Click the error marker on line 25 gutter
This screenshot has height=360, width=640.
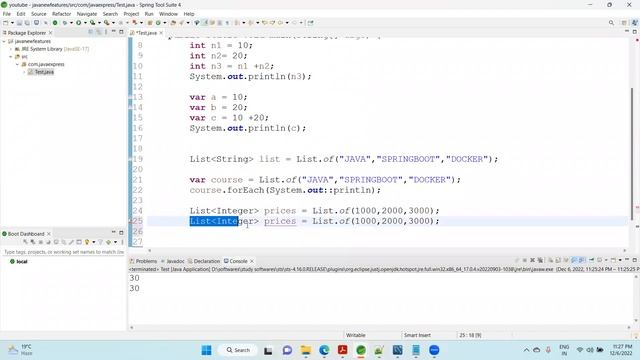131,221
